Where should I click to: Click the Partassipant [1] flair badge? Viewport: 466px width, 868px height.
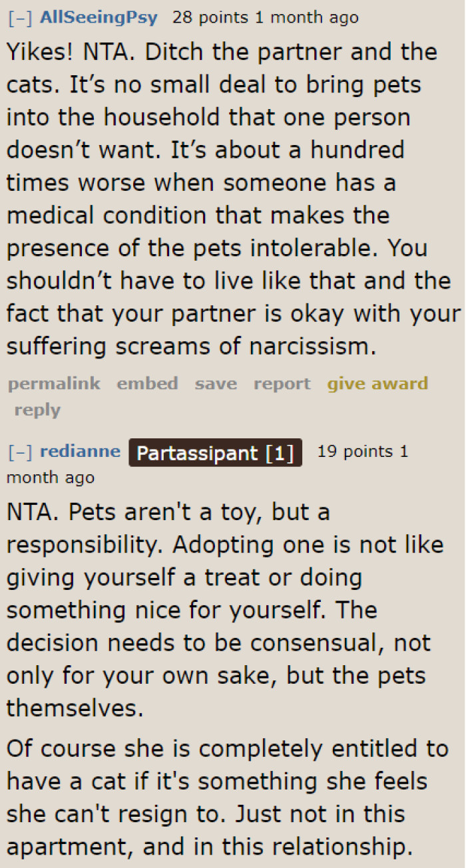coord(215,453)
